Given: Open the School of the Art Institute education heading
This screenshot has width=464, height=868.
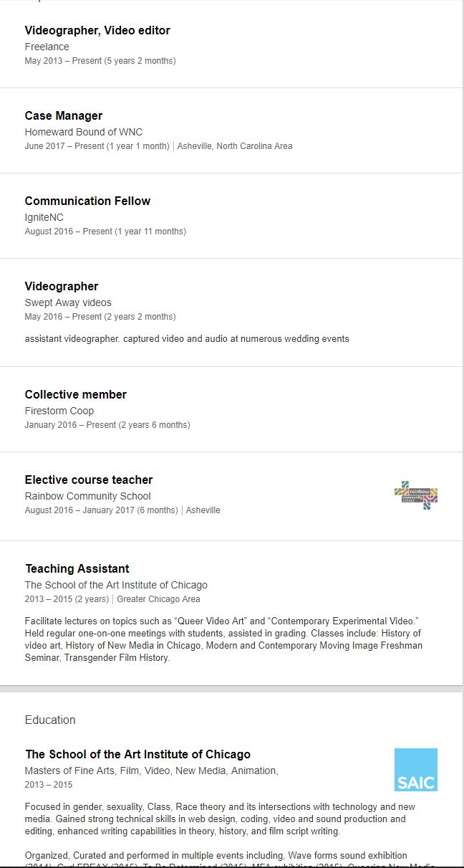Looking at the screenshot, I should click(x=138, y=754).
